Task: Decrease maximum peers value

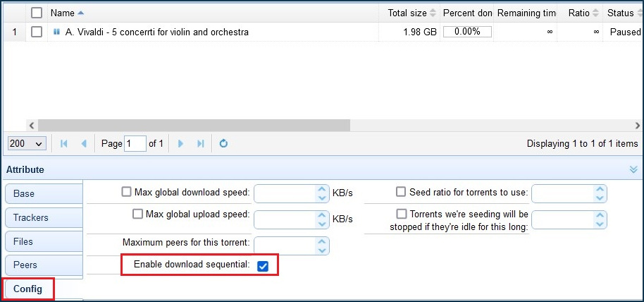Action: click(322, 250)
